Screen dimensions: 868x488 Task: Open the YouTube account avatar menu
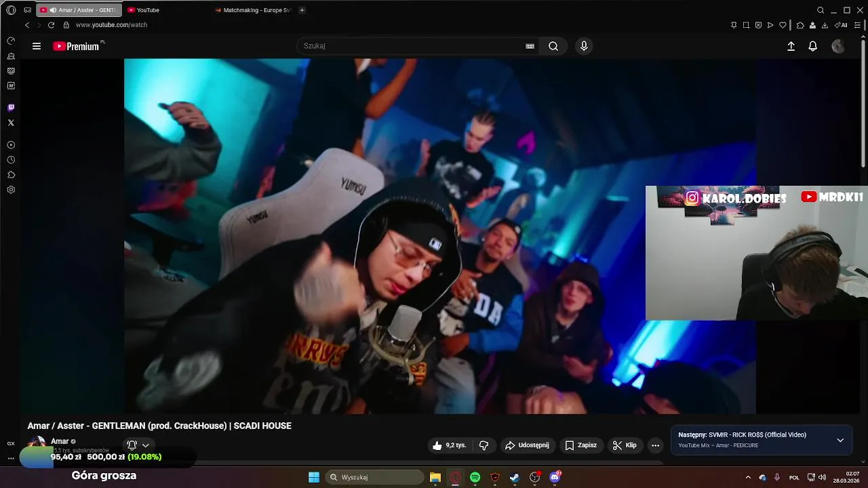click(838, 46)
